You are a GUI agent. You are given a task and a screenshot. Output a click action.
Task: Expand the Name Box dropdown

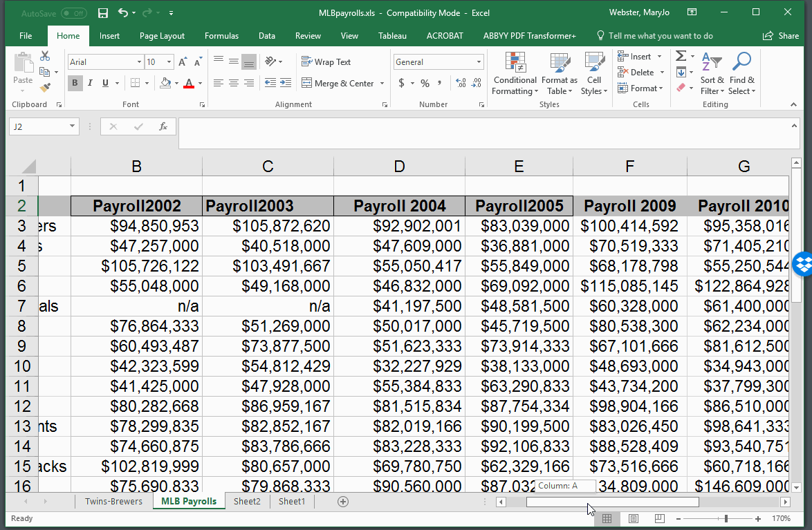pyautogui.click(x=72, y=126)
